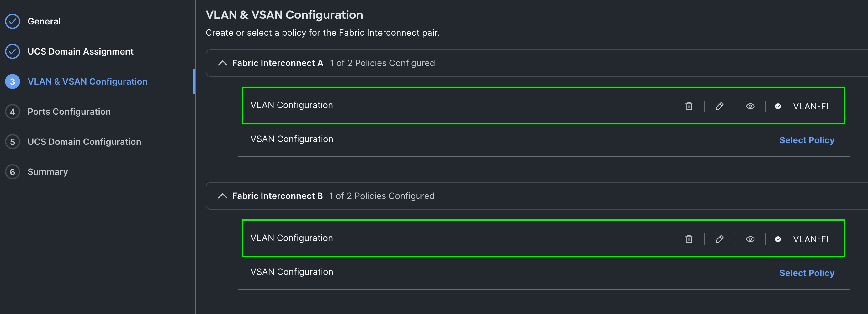This screenshot has height=314, width=868.
Task: View the VLAN-FI policy attached to Fabric Interconnect B
Action: (x=750, y=239)
